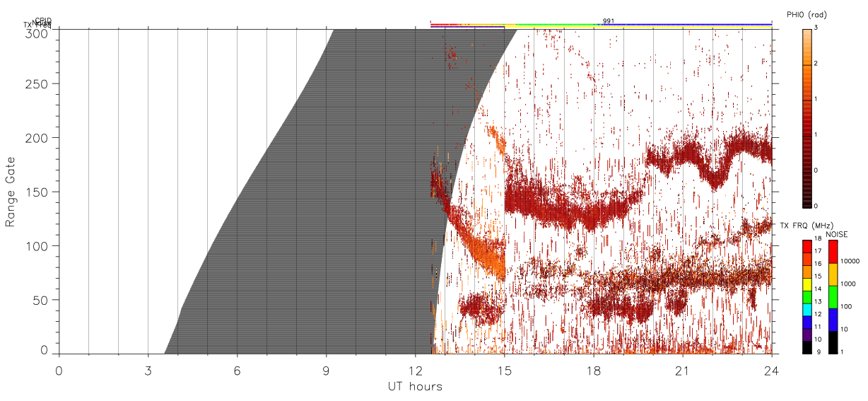Click the '9' tick on the UT hours axis

tap(326, 371)
